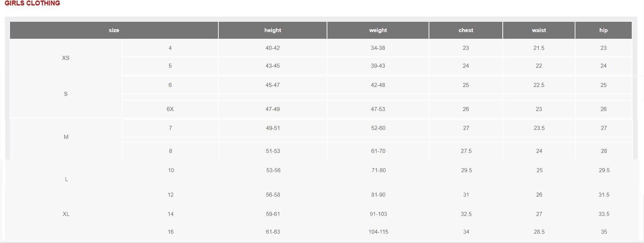The image size is (644, 243).
Task: Click weight value 104-115
Action: coord(378,232)
